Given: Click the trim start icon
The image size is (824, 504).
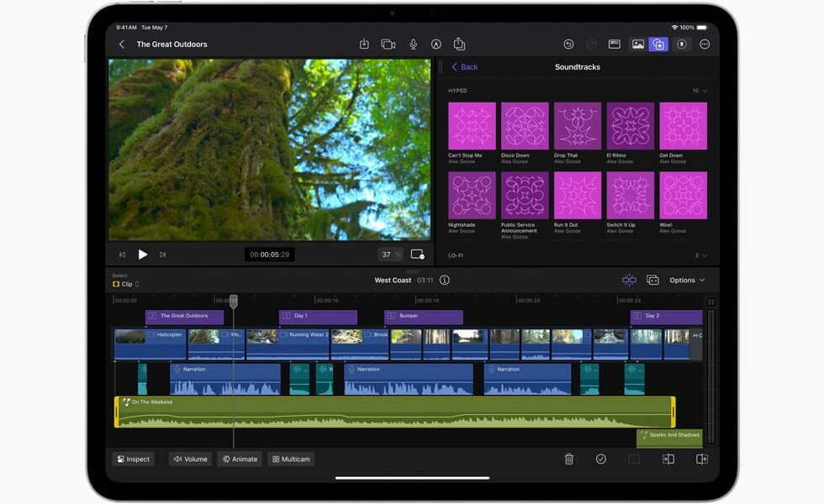Looking at the screenshot, I should 668,459.
